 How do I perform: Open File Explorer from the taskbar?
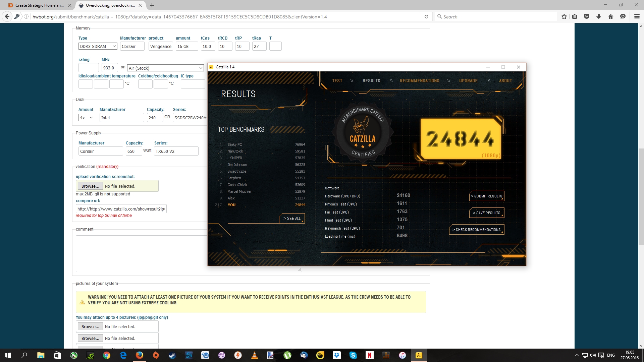click(41, 355)
